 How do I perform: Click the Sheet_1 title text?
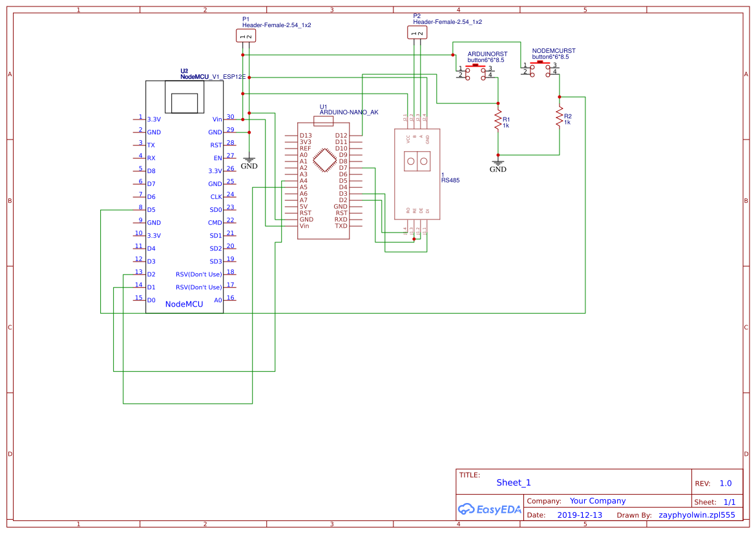[x=512, y=482]
